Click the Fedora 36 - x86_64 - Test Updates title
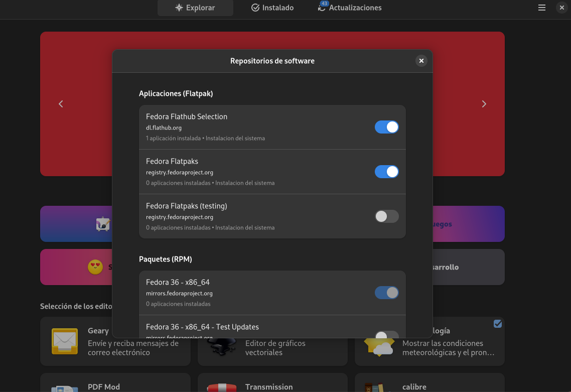The width and height of the screenshot is (571, 392). [x=203, y=327]
